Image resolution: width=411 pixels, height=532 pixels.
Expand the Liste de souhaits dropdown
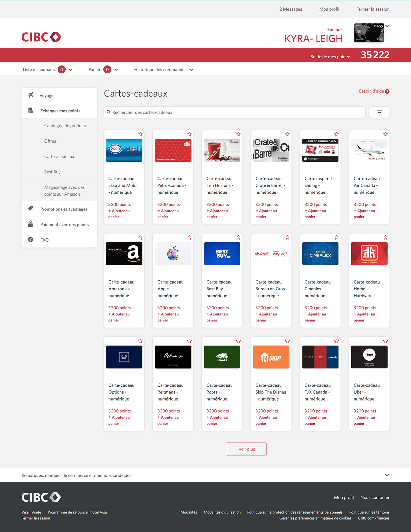70,70
